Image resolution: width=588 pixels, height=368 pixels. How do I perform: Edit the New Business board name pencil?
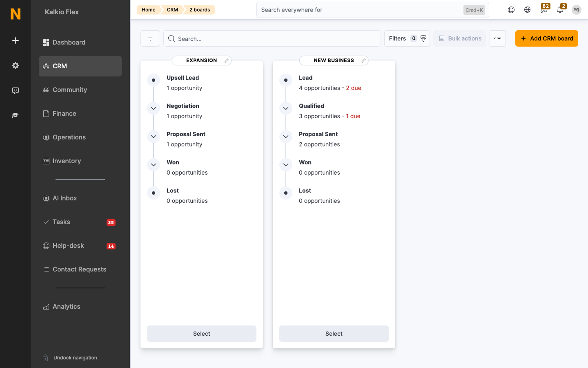click(363, 61)
